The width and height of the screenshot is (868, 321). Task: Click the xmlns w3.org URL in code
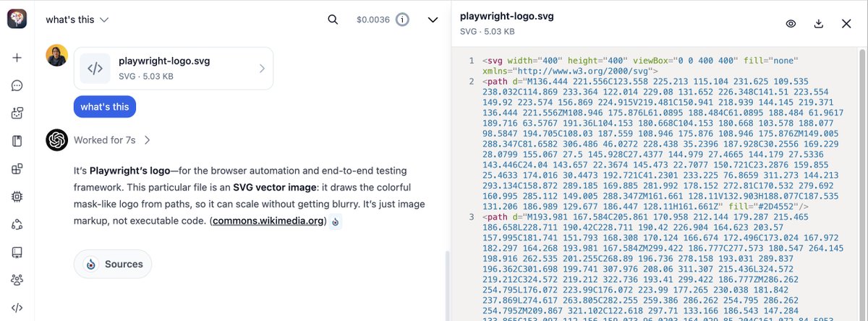pos(582,72)
